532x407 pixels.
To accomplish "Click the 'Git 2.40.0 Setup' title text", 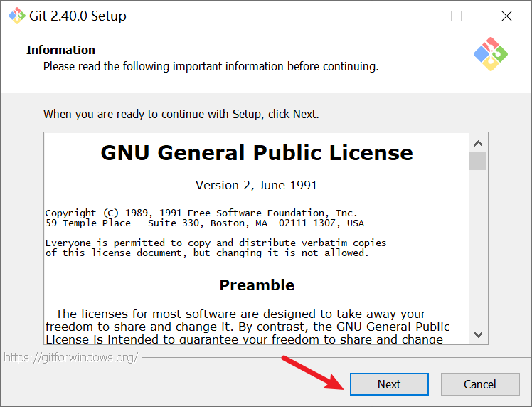I will pyautogui.click(x=78, y=16).
